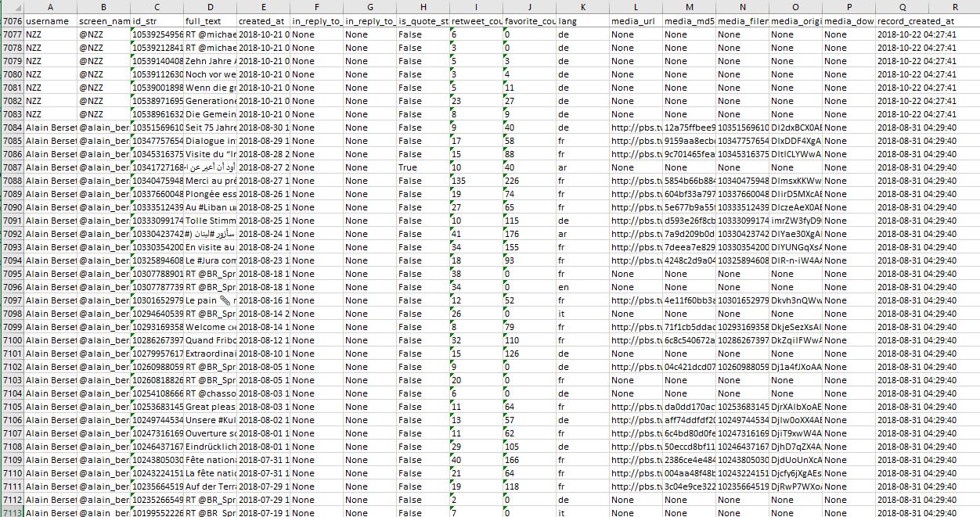980x517 pixels.
Task: Click retweet count cell showing 135
Action: coord(476,181)
